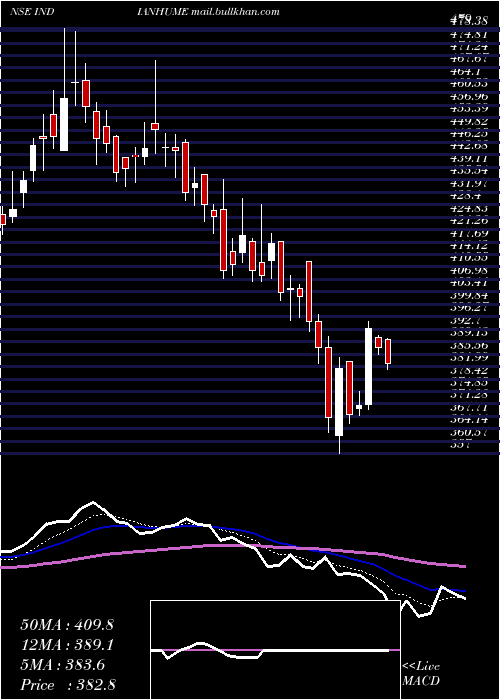
Task: Click the 364.14 price axis label
Action: (x=468, y=420)
